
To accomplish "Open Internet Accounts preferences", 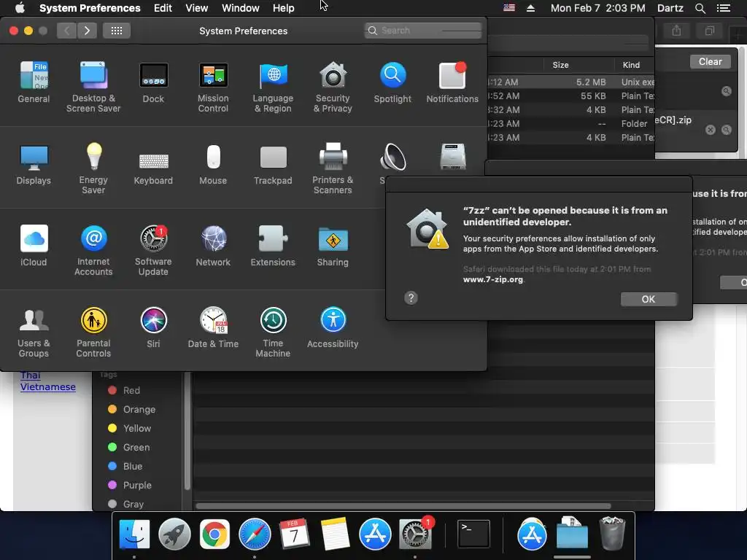I will (x=93, y=250).
